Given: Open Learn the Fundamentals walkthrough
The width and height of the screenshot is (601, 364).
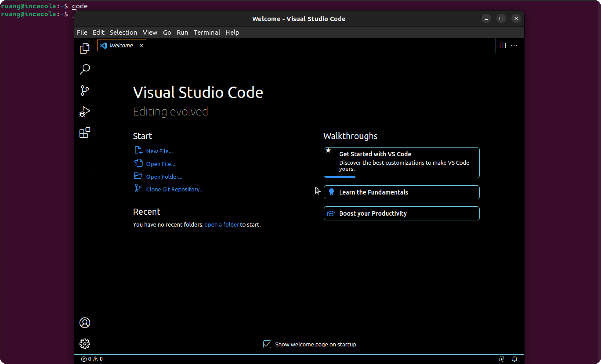Looking at the screenshot, I should tap(402, 192).
